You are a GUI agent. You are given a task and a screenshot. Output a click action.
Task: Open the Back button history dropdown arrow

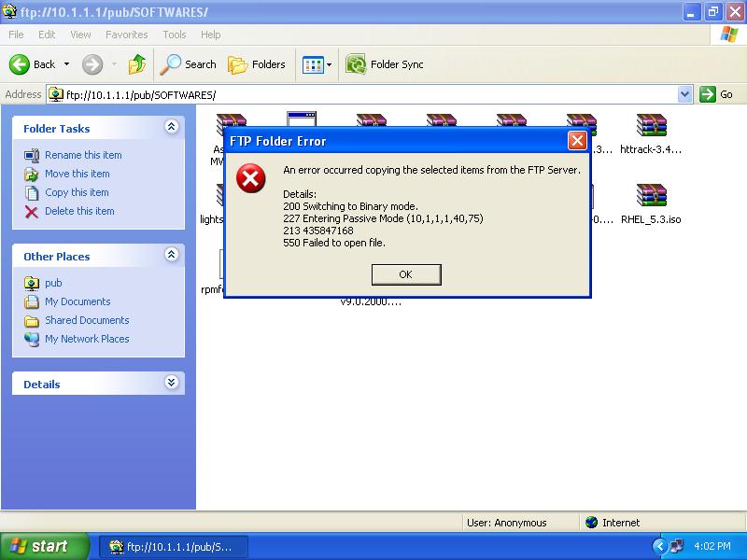pyautogui.click(x=66, y=64)
